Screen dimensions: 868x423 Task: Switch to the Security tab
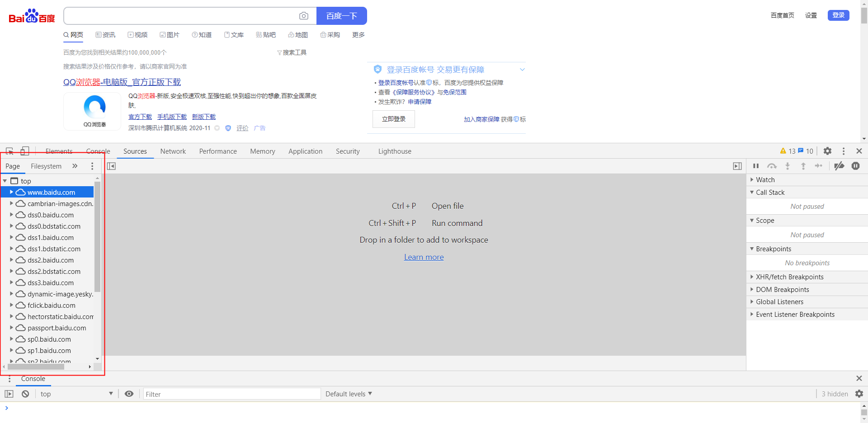tap(348, 151)
